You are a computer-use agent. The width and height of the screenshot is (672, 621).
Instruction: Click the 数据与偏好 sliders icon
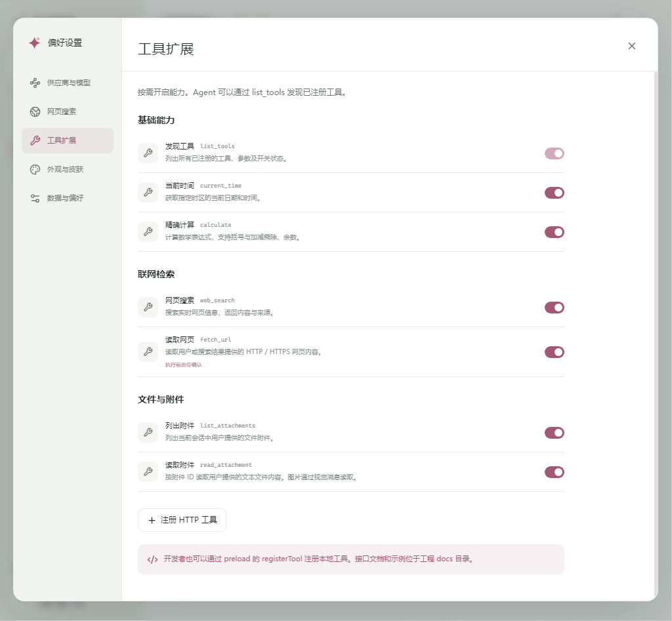pos(35,198)
